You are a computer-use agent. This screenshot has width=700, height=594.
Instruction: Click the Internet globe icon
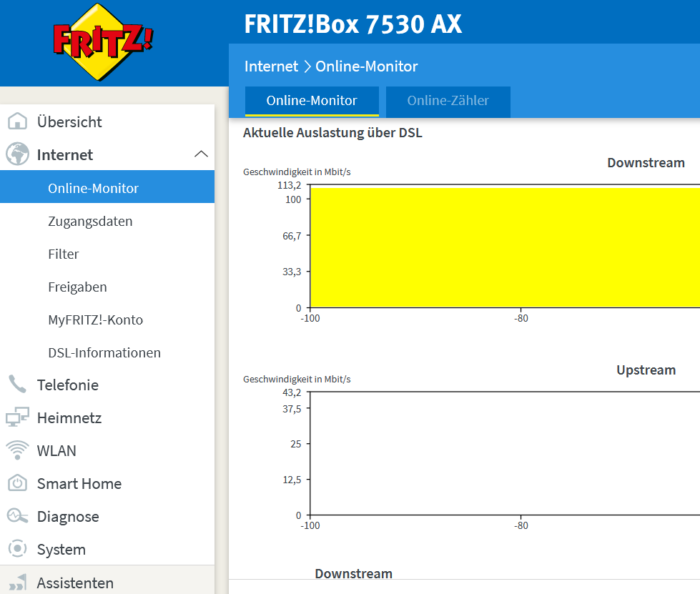tap(17, 154)
